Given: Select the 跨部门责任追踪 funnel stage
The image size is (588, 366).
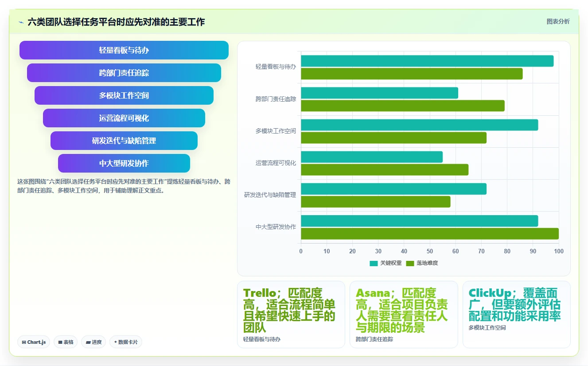Looking at the screenshot, I should [x=124, y=73].
